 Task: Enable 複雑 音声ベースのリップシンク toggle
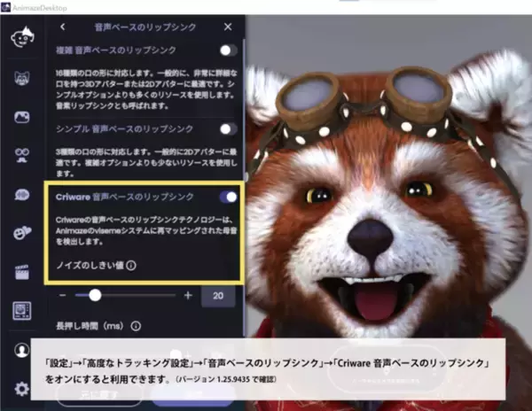coord(228,50)
